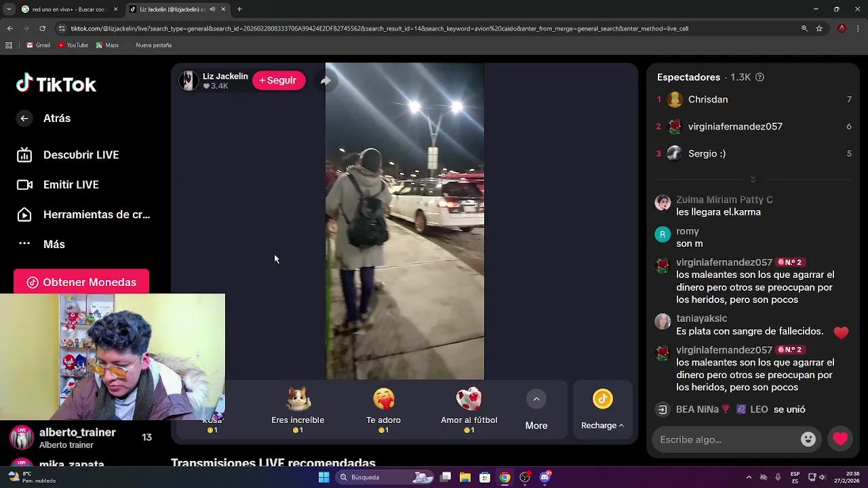The image size is (868, 488).
Task: Open the Chrome three-dot menu
Action: [858, 28]
